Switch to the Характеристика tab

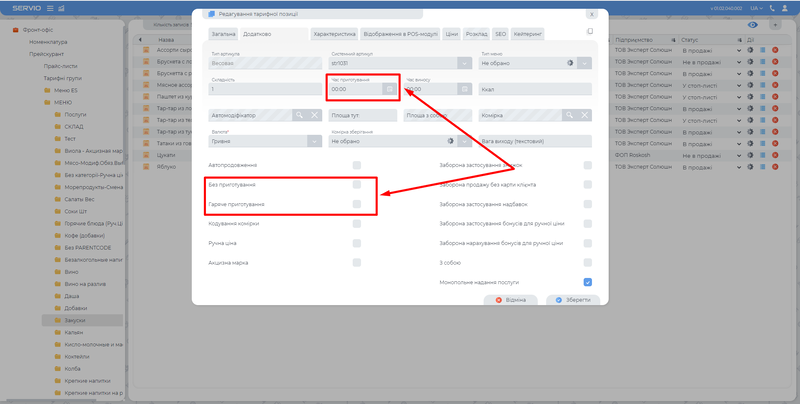[334, 33]
